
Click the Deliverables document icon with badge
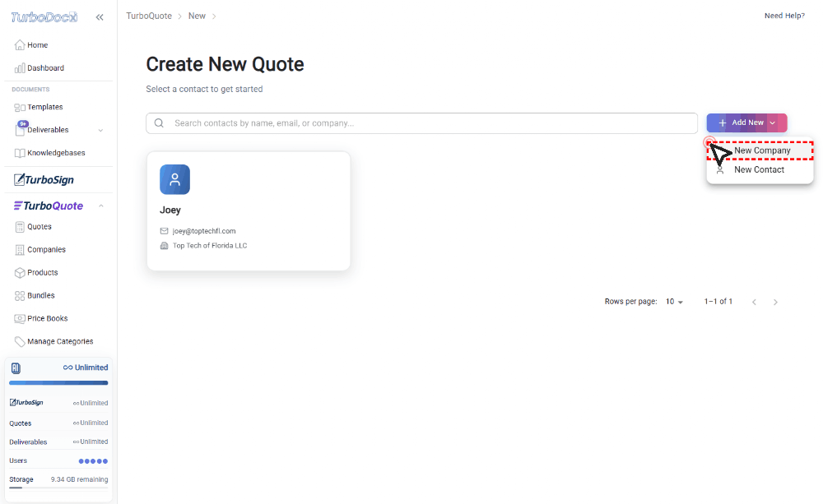20,129
